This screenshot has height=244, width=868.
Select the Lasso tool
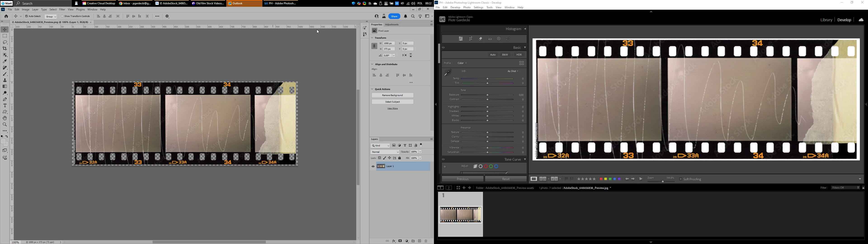coord(5,42)
